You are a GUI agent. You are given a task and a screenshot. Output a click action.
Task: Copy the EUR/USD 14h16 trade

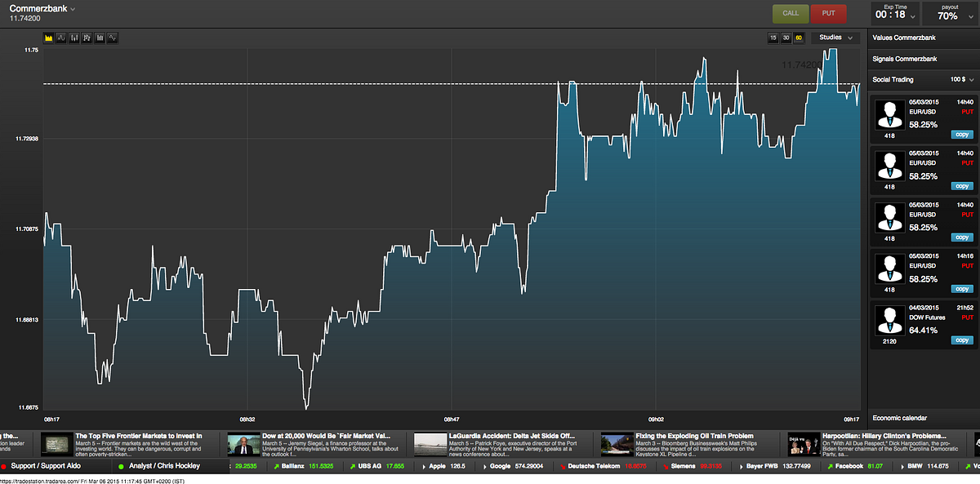point(962,289)
